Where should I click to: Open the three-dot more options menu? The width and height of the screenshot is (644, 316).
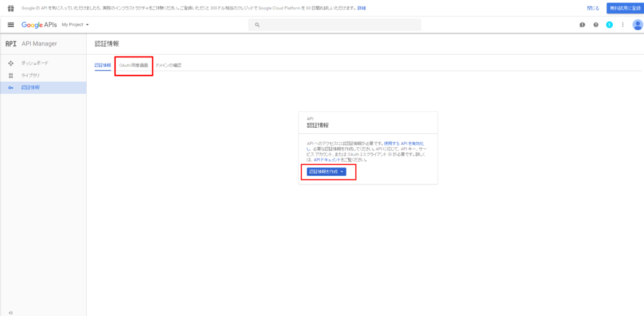pyautogui.click(x=623, y=25)
